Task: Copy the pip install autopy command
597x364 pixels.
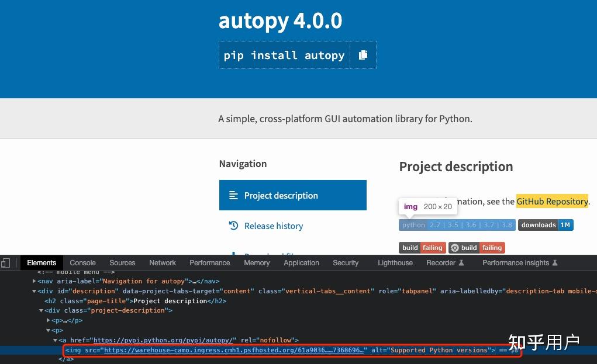Action: 363,55
